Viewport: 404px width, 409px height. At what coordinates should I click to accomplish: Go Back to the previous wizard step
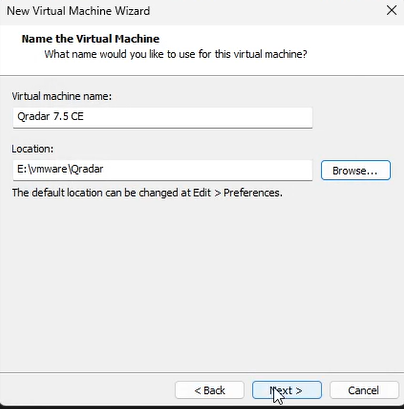pyautogui.click(x=210, y=390)
